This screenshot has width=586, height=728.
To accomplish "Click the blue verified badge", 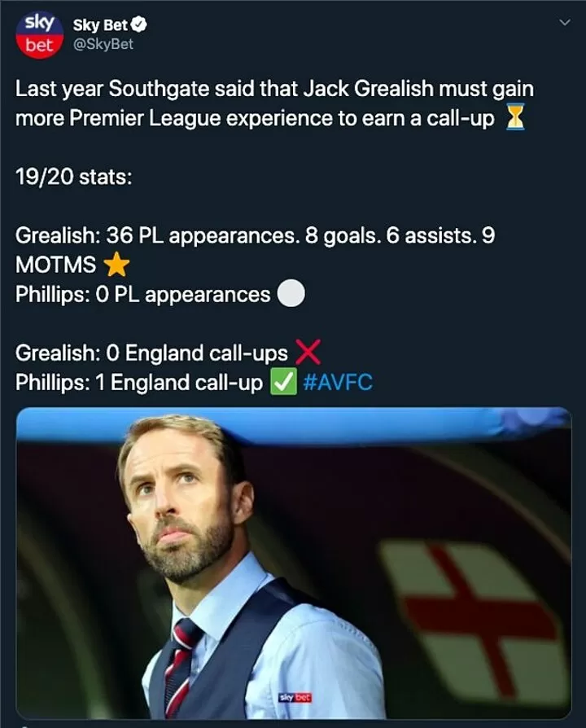I will click(x=140, y=25).
